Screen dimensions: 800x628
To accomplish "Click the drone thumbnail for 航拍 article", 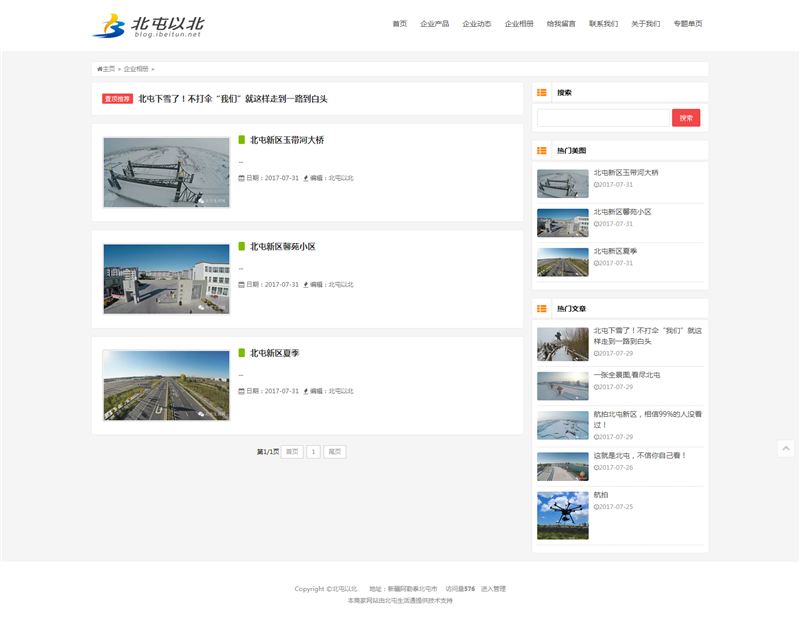I will (562, 515).
